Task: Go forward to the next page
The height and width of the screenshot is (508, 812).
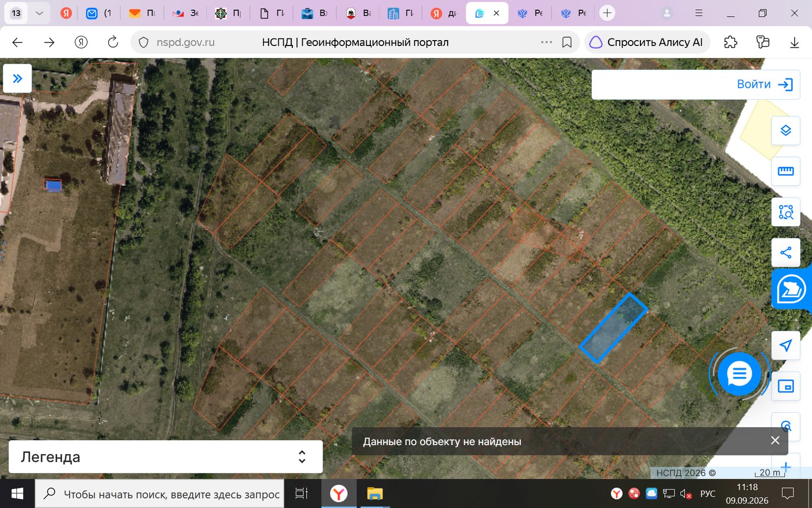Action: point(49,42)
